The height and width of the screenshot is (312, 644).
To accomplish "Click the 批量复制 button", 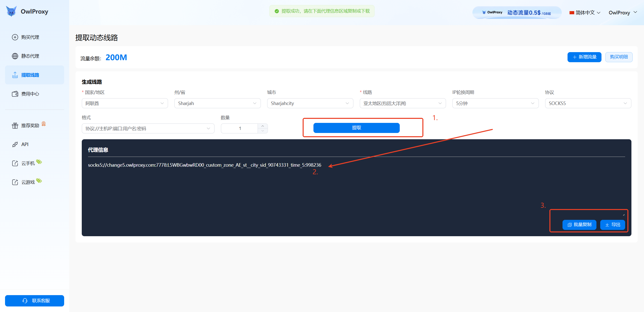I will pyautogui.click(x=579, y=225).
